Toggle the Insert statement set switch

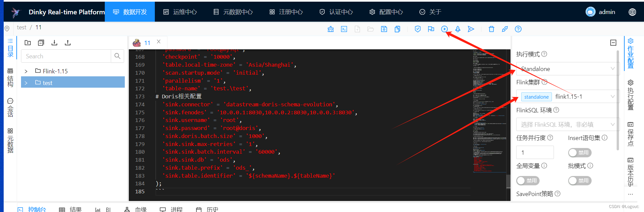(580, 153)
